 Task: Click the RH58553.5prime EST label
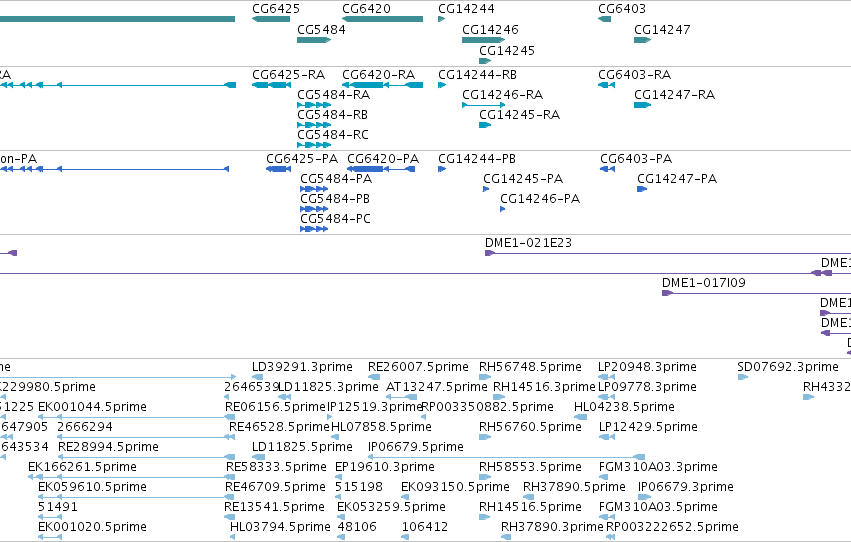[x=530, y=468]
